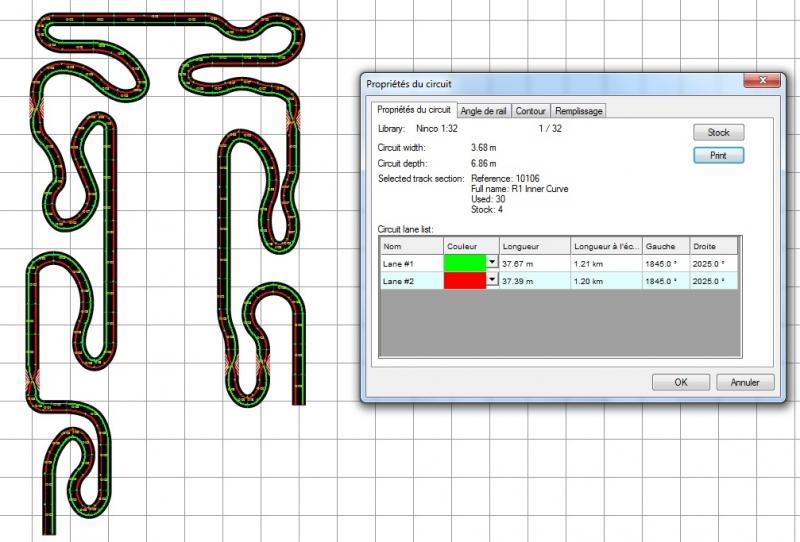This screenshot has height=542, width=800.
Task: Click the Gauche column header
Action: (x=664, y=245)
